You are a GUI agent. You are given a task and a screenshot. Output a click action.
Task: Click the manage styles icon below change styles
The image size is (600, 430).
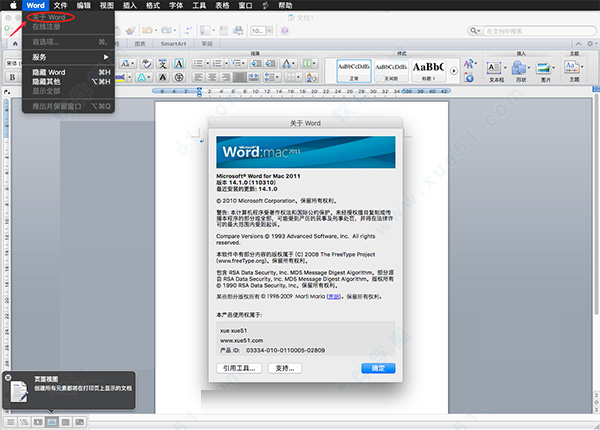click(x=469, y=78)
